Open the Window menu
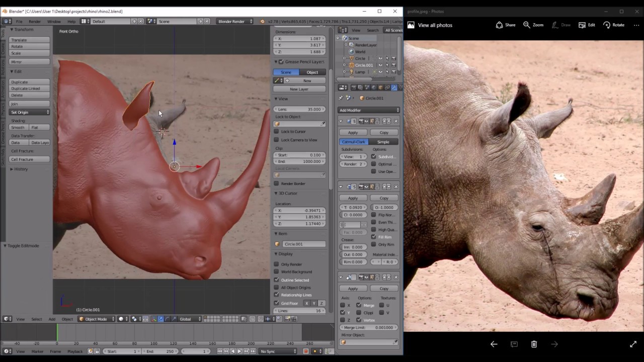The height and width of the screenshot is (362, 644). [x=54, y=22]
